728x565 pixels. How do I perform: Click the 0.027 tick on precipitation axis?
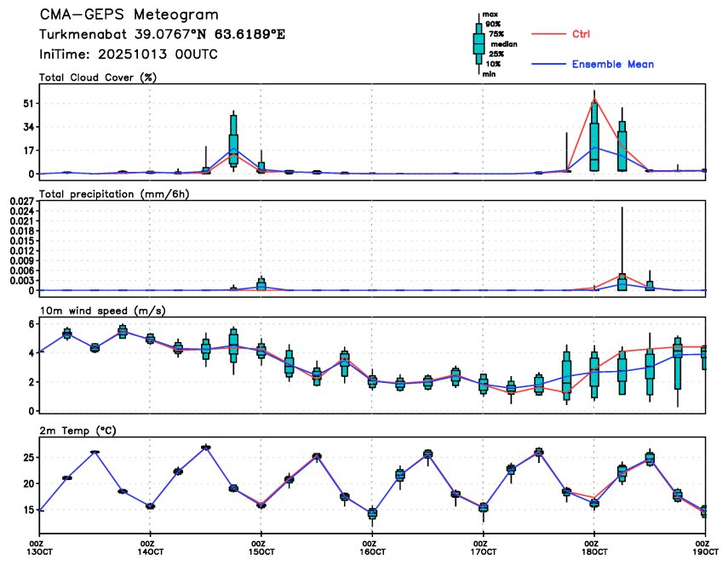pyautogui.click(x=20, y=202)
